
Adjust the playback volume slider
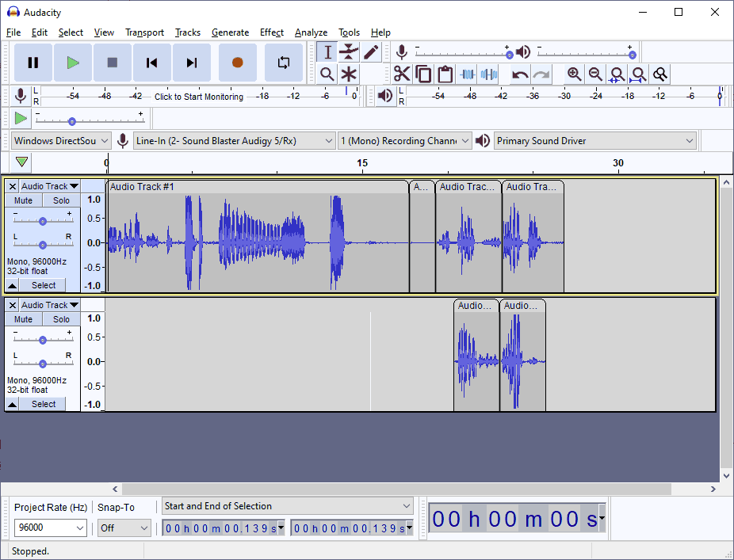tap(587, 54)
